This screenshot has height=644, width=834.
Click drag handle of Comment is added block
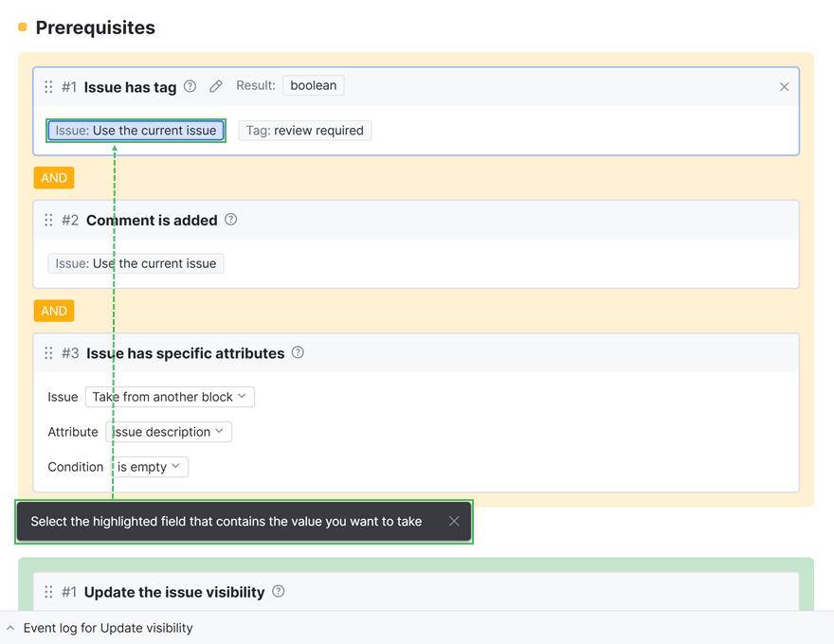(x=48, y=220)
